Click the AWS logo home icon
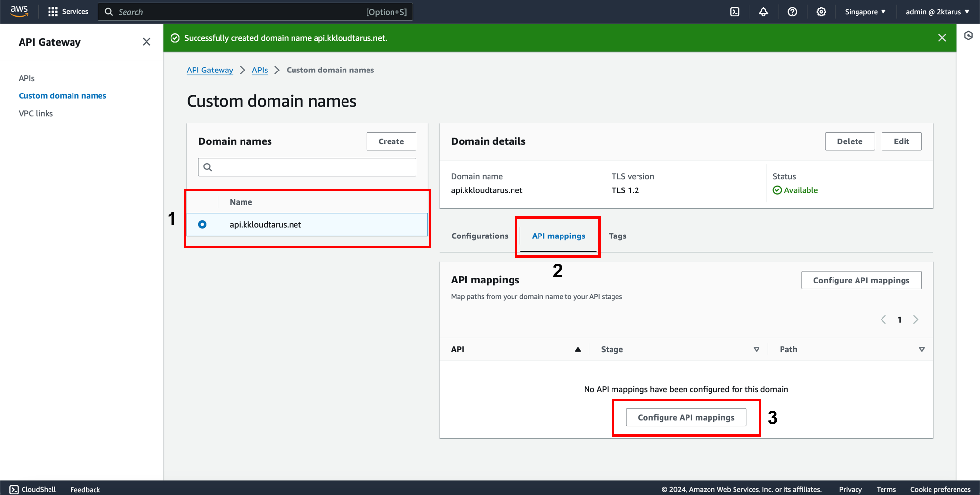 click(19, 11)
